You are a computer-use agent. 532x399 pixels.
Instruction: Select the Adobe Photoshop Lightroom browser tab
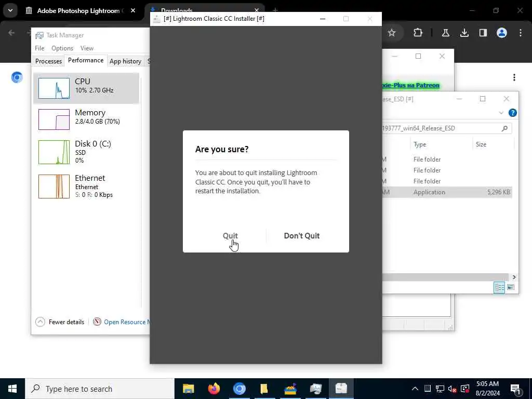[78, 11]
